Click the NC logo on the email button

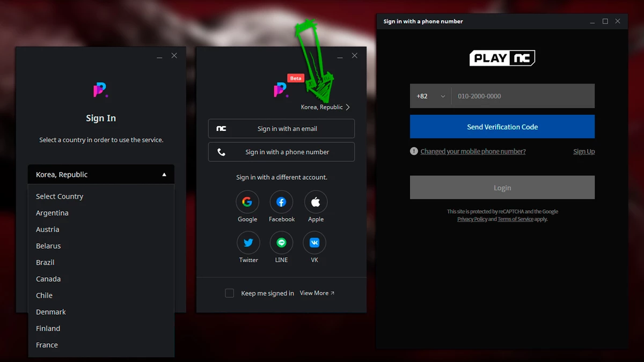pyautogui.click(x=220, y=128)
